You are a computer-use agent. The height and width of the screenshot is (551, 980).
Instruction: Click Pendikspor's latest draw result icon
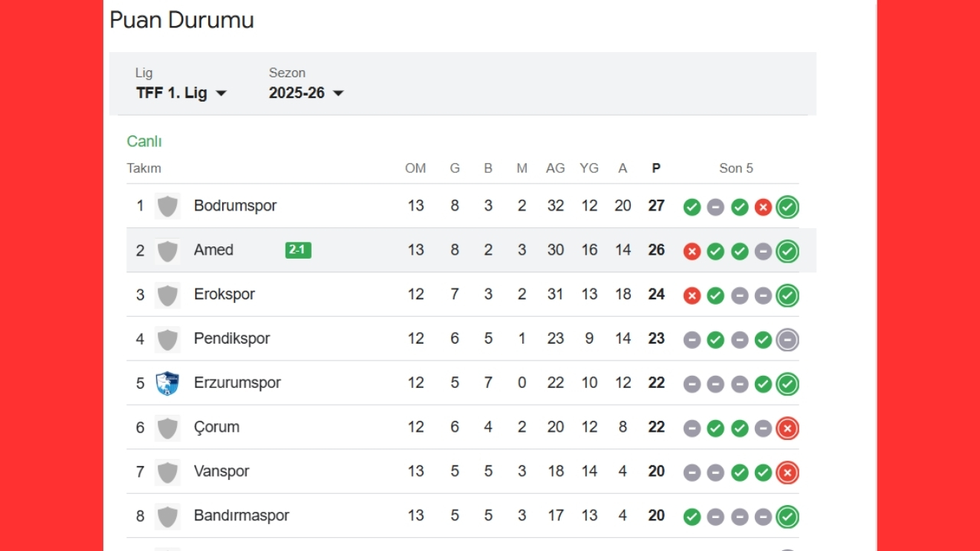click(787, 339)
